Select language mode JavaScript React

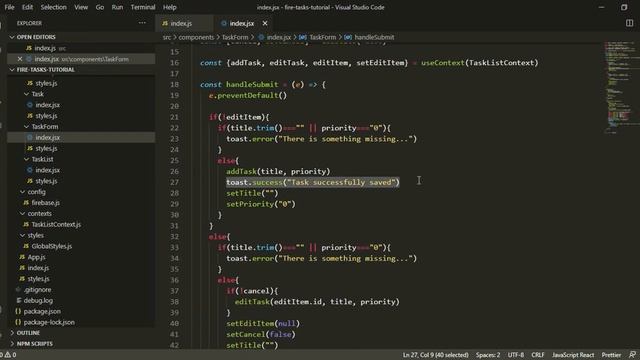click(x=573, y=355)
